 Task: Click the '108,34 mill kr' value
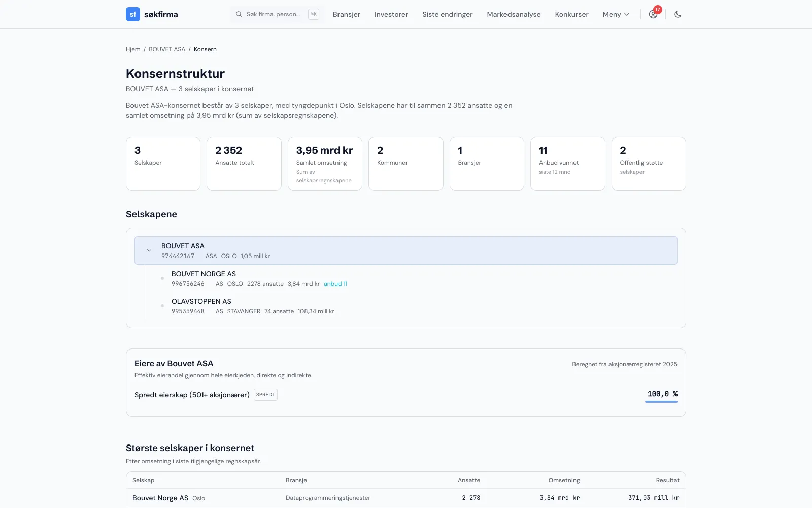click(x=316, y=311)
